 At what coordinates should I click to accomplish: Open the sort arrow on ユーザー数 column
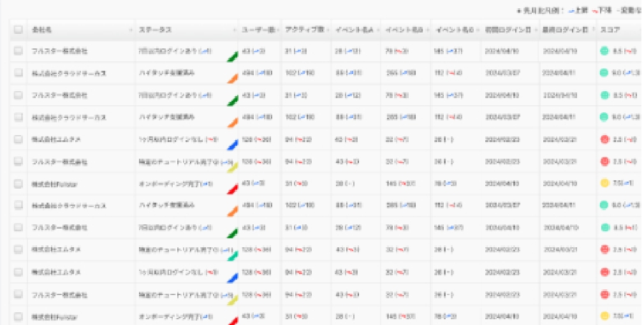click(277, 31)
